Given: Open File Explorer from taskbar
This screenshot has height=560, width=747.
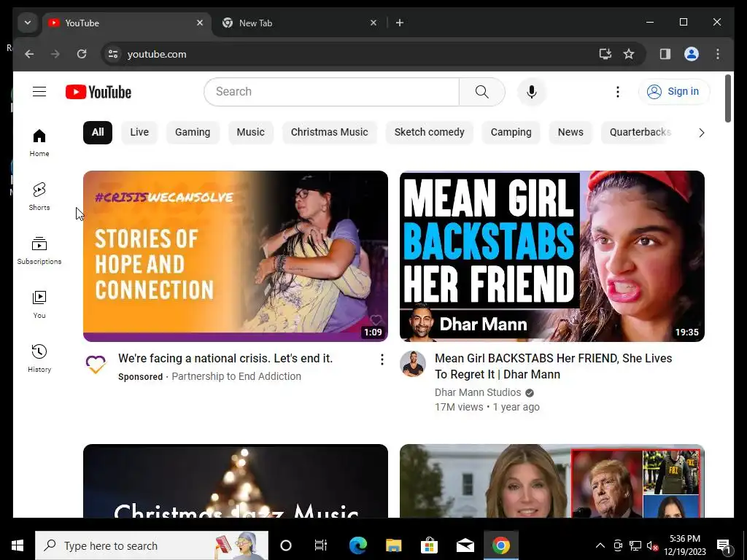Looking at the screenshot, I should click(x=393, y=545).
